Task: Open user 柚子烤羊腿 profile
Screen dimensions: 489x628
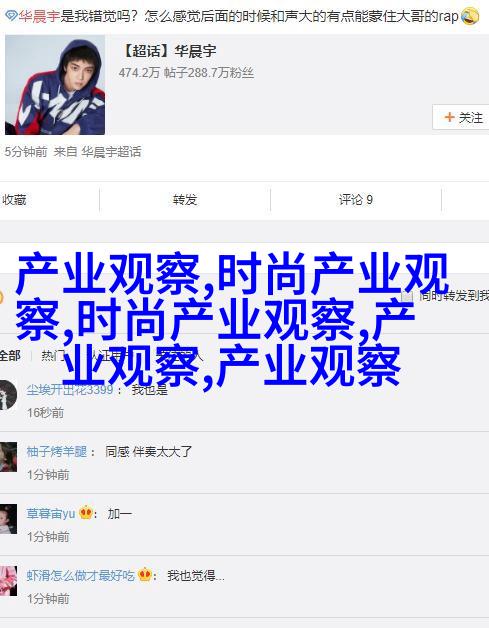Action: [56, 452]
